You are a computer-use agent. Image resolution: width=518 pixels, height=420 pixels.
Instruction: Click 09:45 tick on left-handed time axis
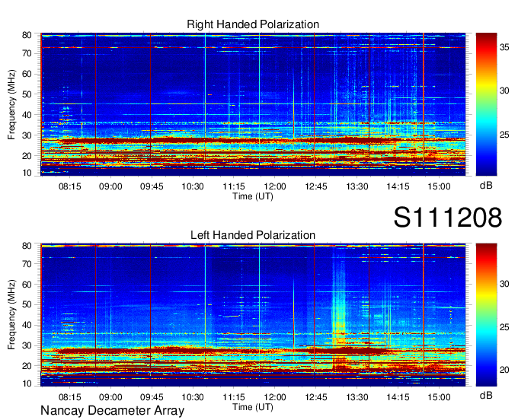coord(152,397)
